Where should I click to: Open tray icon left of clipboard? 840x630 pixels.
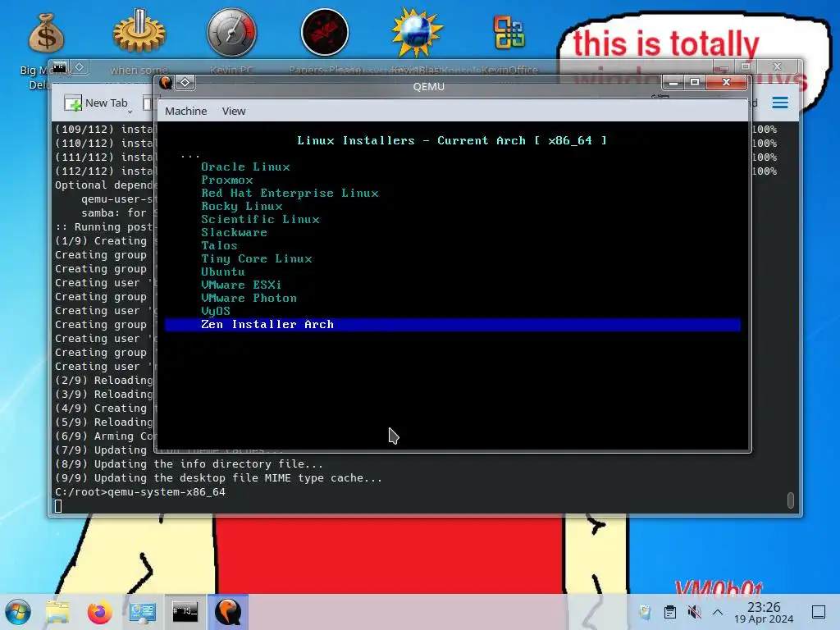645,612
